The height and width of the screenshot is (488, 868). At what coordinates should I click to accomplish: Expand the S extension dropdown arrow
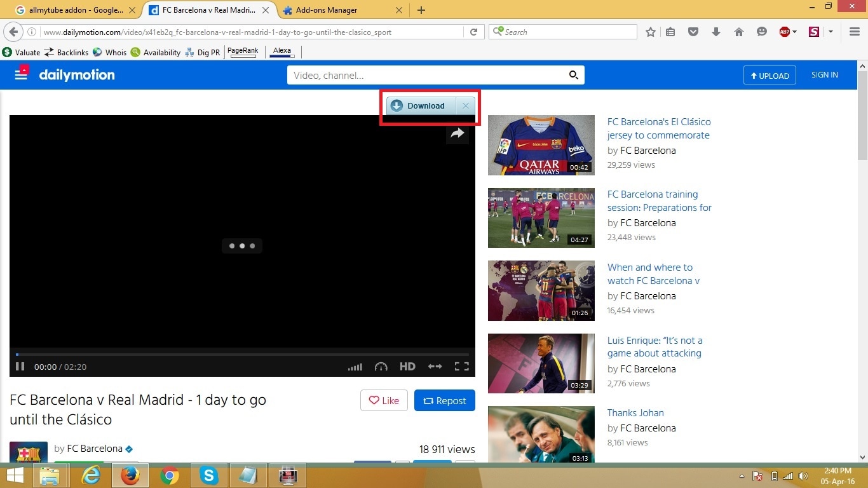[x=831, y=32]
